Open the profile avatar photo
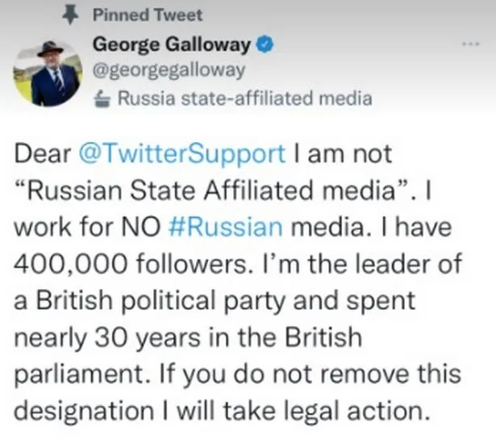Image resolution: width=496 pixels, height=448 pixels. point(47,74)
